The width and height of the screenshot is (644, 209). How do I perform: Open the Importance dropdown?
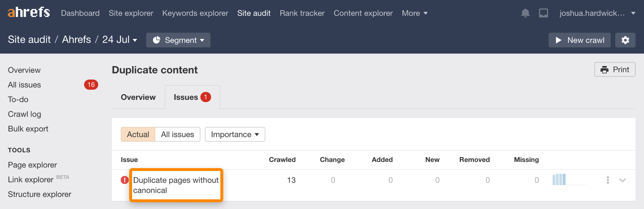click(235, 134)
